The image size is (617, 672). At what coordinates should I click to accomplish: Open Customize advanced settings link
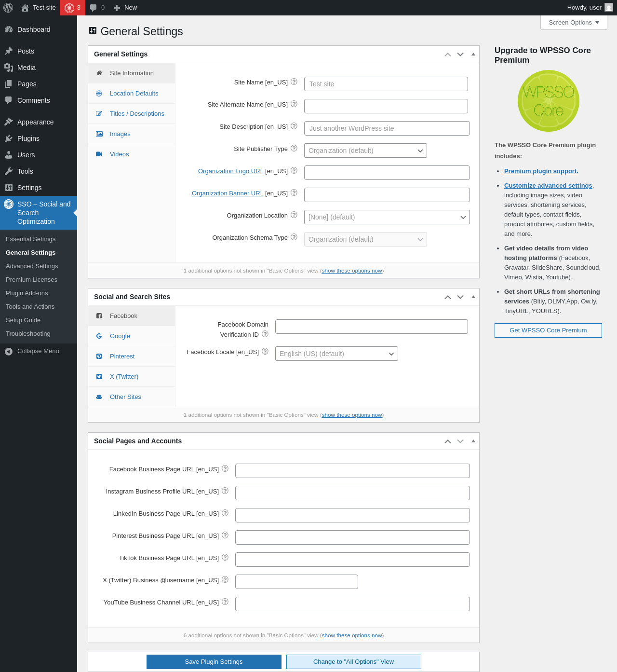pos(548,186)
